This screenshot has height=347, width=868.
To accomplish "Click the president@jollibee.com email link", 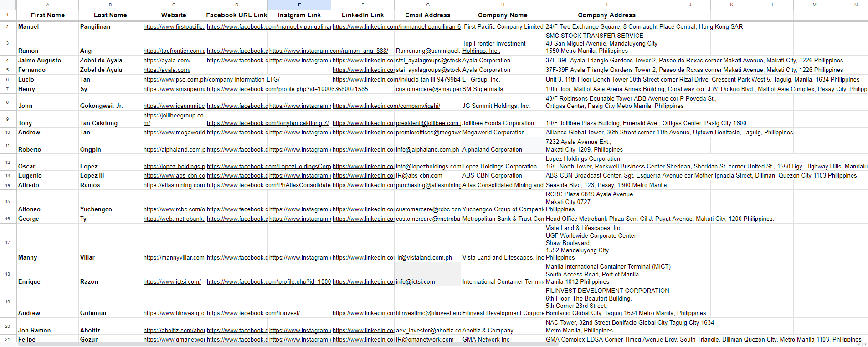I will pyautogui.click(x=428, y=123).
